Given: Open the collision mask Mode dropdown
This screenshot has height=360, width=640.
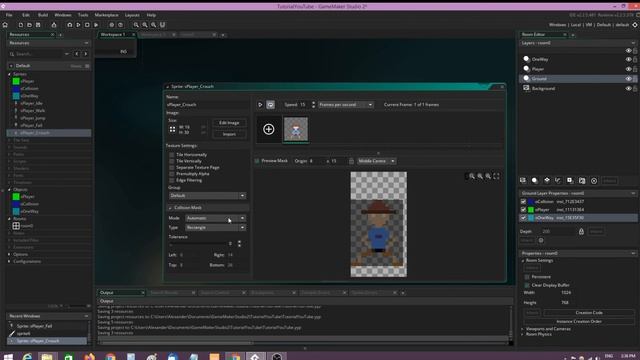Looking at the screenshot, I should coord(215,218).
